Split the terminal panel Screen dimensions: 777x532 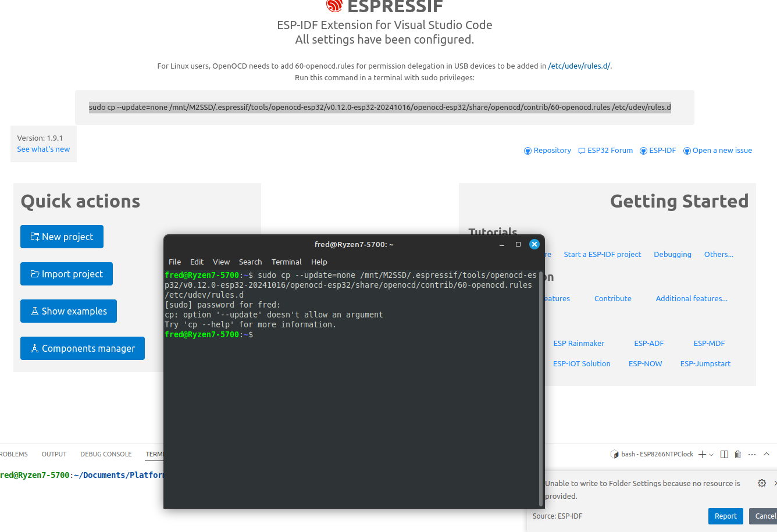click(x=724, y=455)
